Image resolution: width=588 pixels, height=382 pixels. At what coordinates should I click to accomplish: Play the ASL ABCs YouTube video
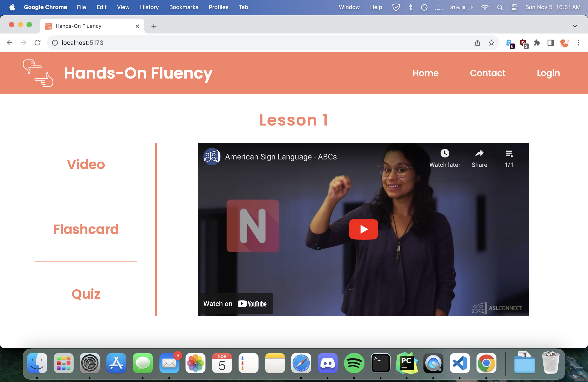(363, 229)
